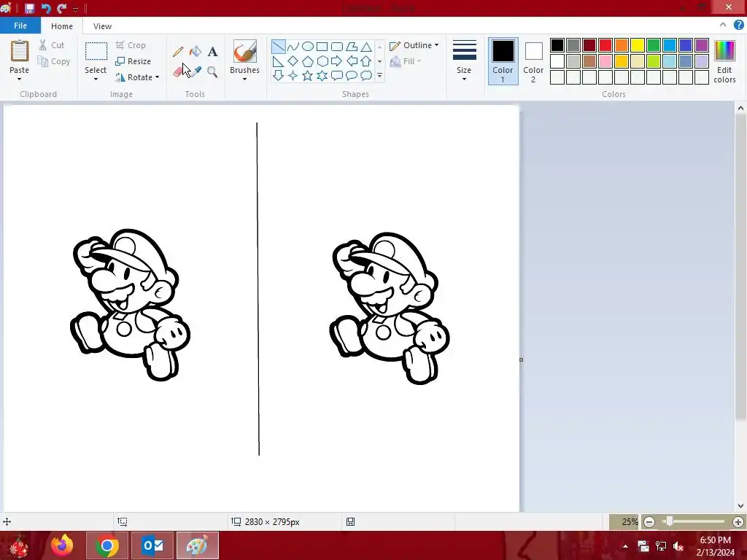Click the Resize button
747x560 pixels.
click(x=133, y=61)
